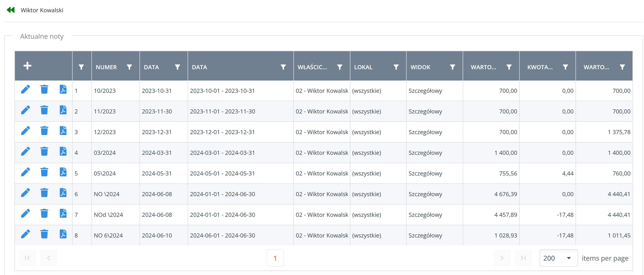
Task: Delete note NOd \2024 with trash icon
Action: [44, 213]
